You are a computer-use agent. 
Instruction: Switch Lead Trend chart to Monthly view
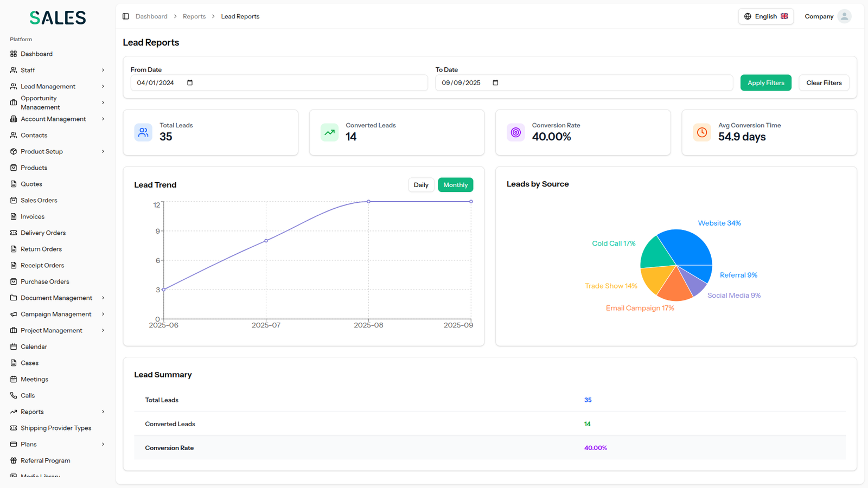pyautogui.click(x=455, y=185)
